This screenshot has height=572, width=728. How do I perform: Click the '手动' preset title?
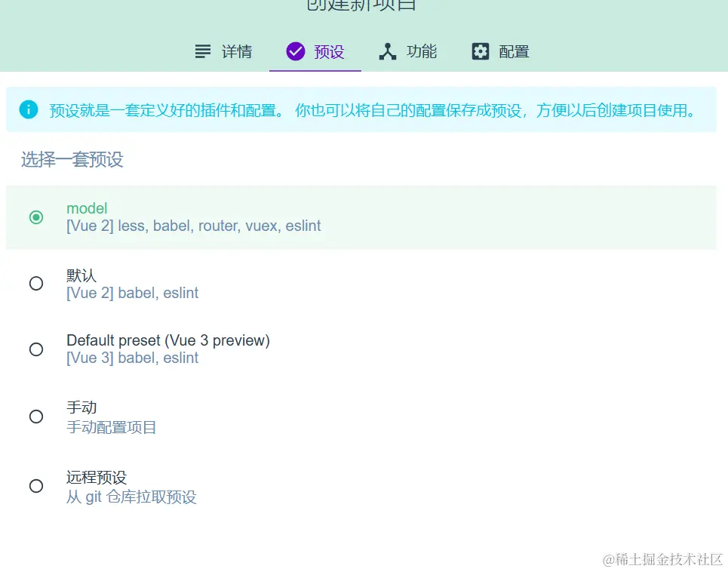click(81, 407)
